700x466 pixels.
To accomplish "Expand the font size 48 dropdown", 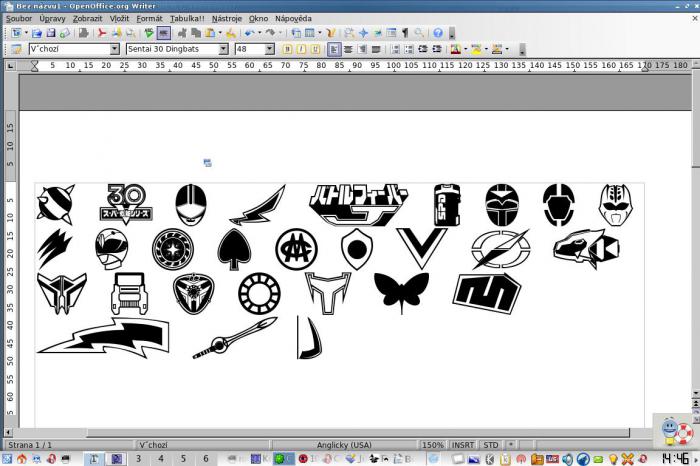I will coord(270,49).
